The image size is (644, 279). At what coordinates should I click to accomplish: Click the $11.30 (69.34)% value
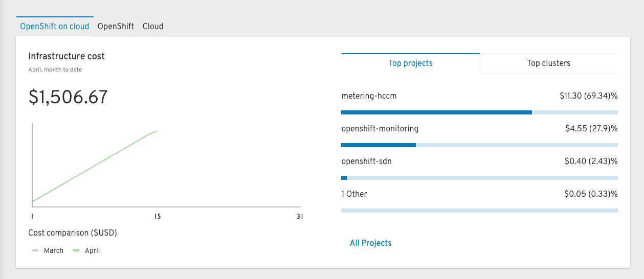click(589, 96)
